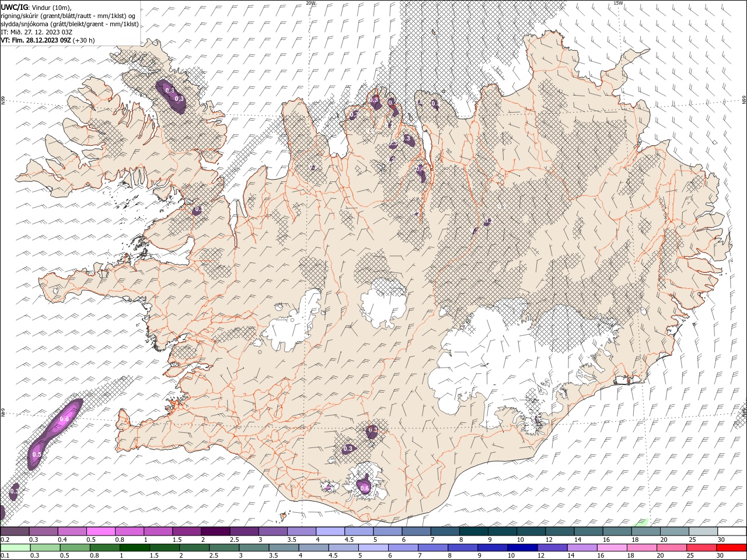Pick the bright red swatch labeled 30 in lower legend
This screenshot has height=560, width=747.
[731, 548]
